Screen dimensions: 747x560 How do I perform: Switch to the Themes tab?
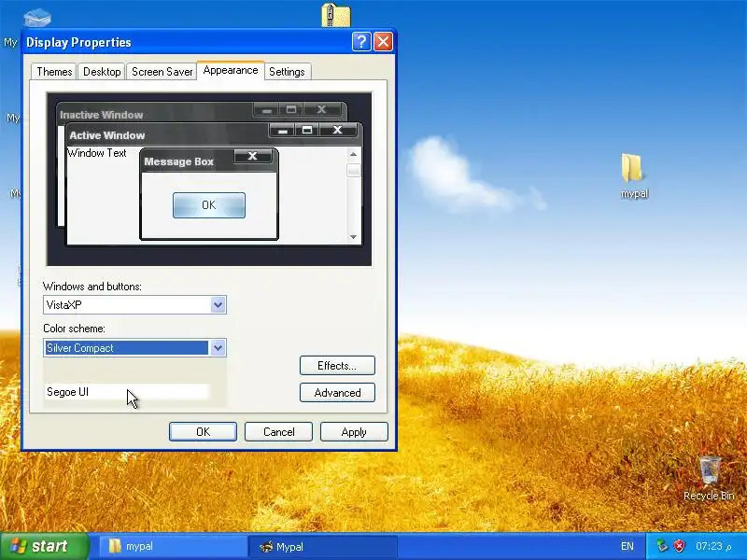point(54,72)
